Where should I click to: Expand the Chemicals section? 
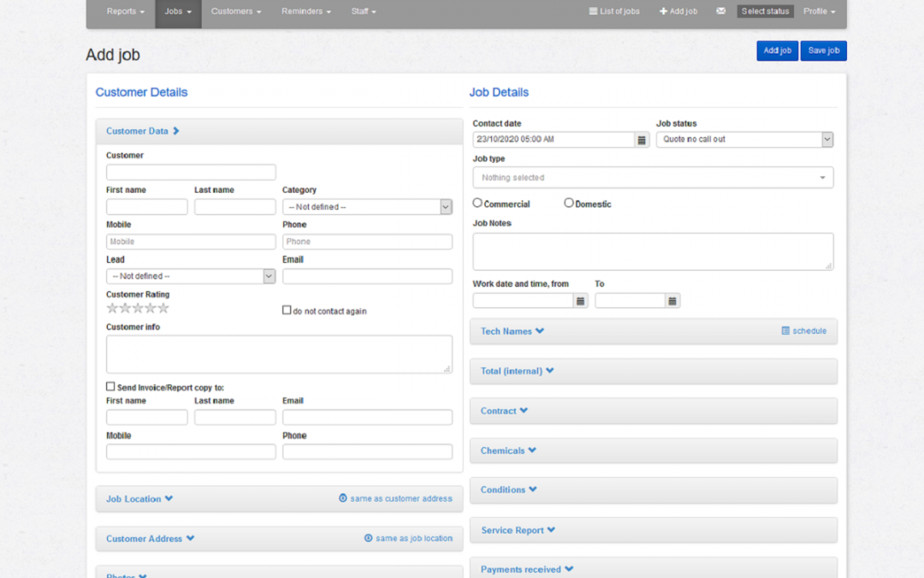coord(508,450)
